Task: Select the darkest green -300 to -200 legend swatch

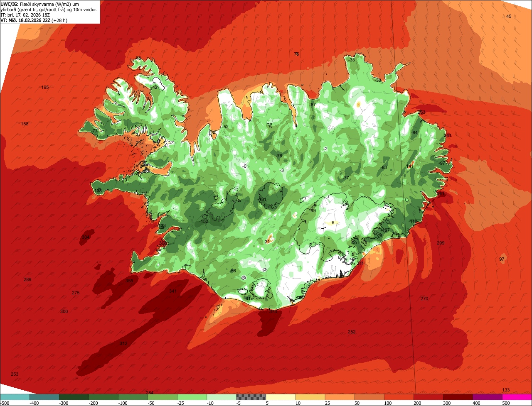Action: point(74,397)
